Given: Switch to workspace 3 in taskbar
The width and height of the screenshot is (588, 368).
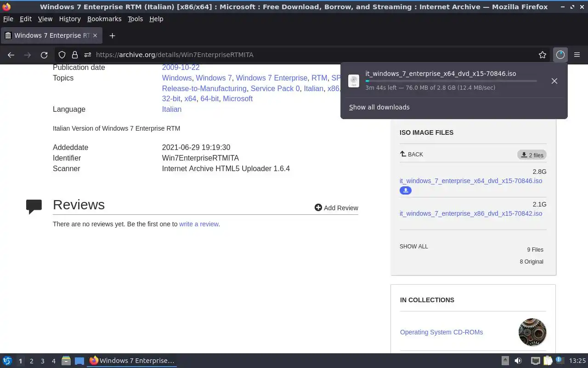Looking at the screenshot, I should (x=42, y=361).
